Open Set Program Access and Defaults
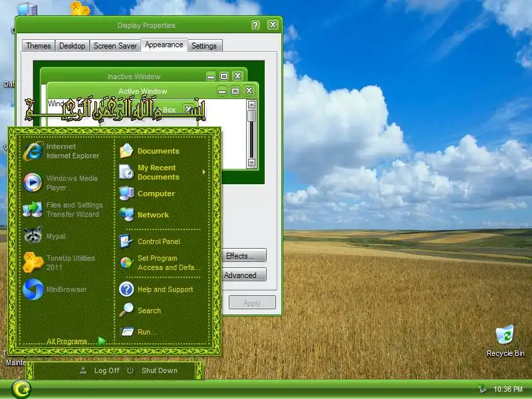Screen dimensions: 532x399 tap(161, 263)
